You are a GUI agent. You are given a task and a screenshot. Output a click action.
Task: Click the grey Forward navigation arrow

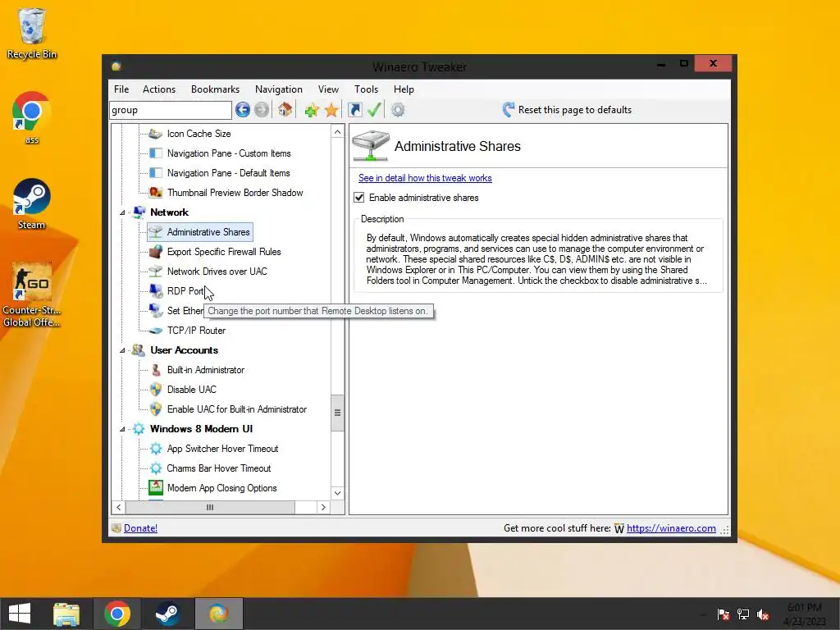[x=262, y=110]
